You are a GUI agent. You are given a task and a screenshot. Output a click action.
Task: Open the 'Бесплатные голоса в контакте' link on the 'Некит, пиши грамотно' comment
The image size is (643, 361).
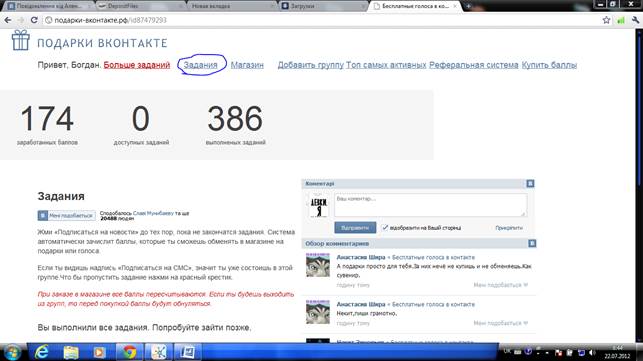[x=433, y=304]
